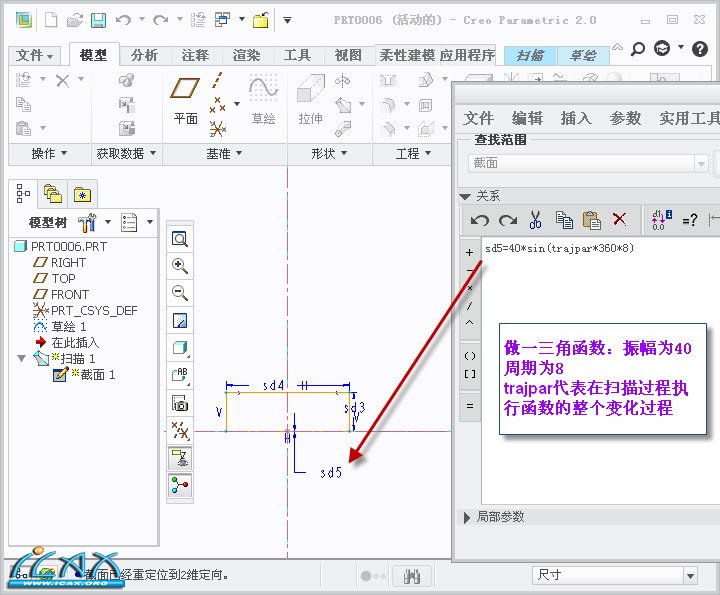Screen dimensions: 720x595
Task: Select the folder browser tab icon
Action: coord(52,194)
